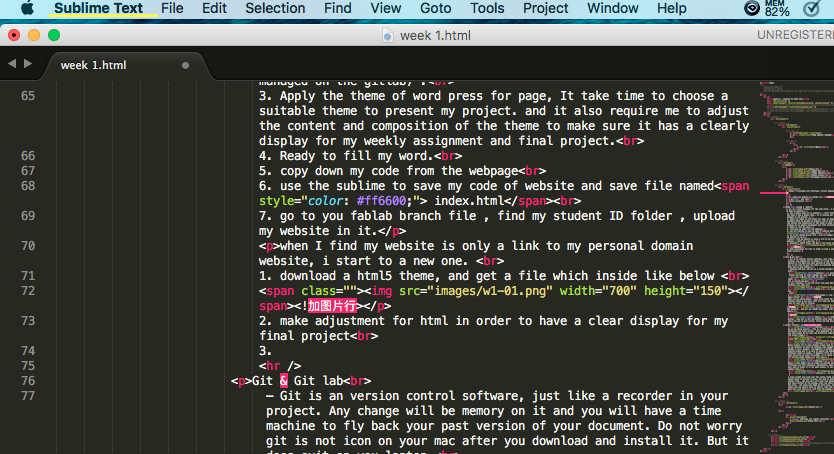Open the Sublime Text application menu
This screenshot has width=834, height=454.
98,9
